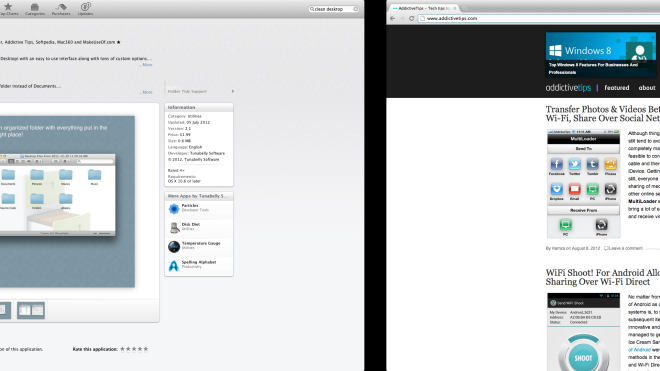The height and width of the screenshot is (371, 660).
Task: Open the Temperature Gauge app icon
Action: tap(174, 246)
